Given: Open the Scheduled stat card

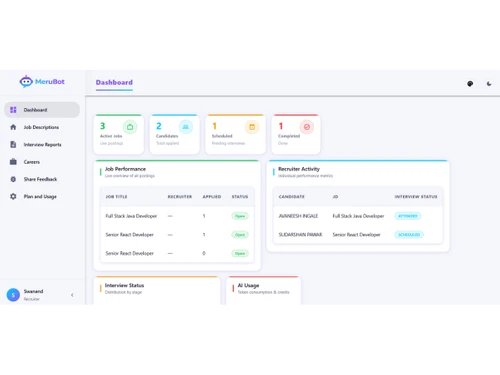Looking at the screenshot, I should tap(235, 134).
